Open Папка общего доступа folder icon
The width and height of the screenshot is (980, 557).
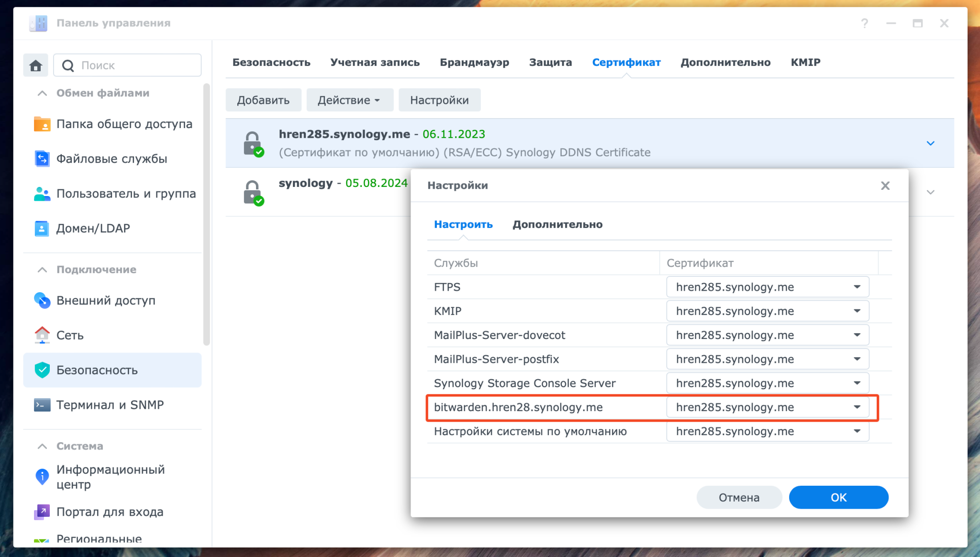(42, 124)
